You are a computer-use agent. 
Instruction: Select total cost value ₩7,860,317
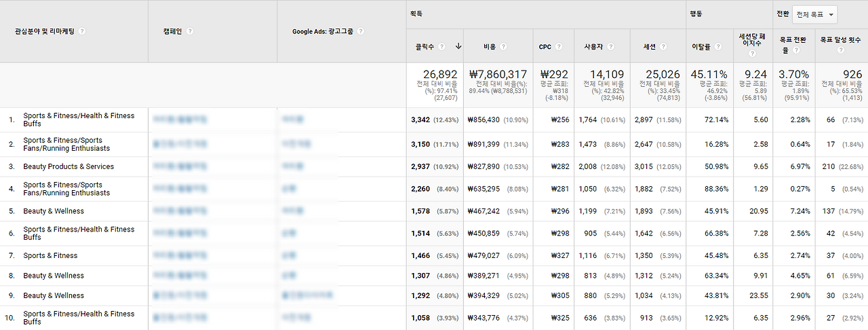[497, 74]
